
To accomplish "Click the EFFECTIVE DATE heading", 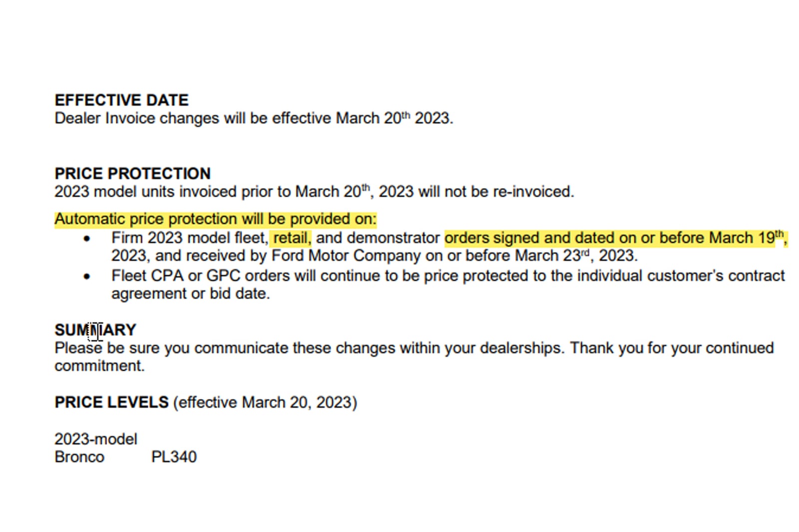I will click(121, 100).
